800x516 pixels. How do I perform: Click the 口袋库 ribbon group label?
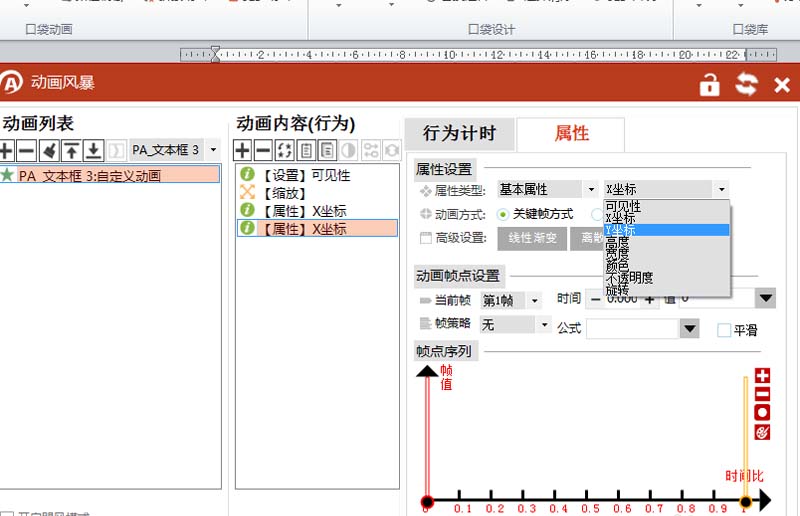pyautogui.click(x=750, y=30)
